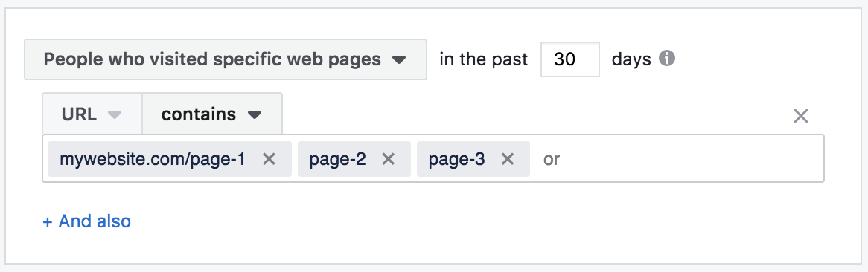Remove the page-3 keyword chip
This screenshot has height=272, width=868.
click(508, 159)
